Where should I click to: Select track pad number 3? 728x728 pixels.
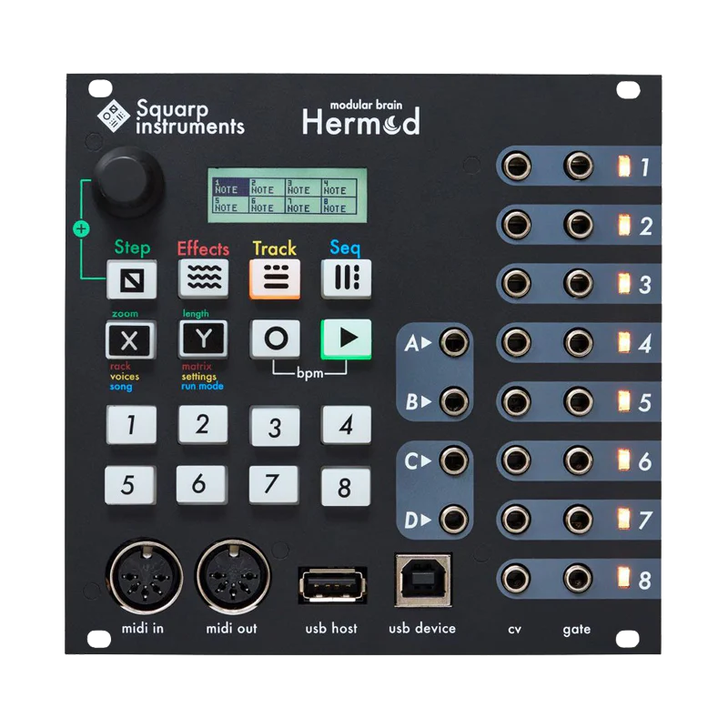click(x=275, y=426)
